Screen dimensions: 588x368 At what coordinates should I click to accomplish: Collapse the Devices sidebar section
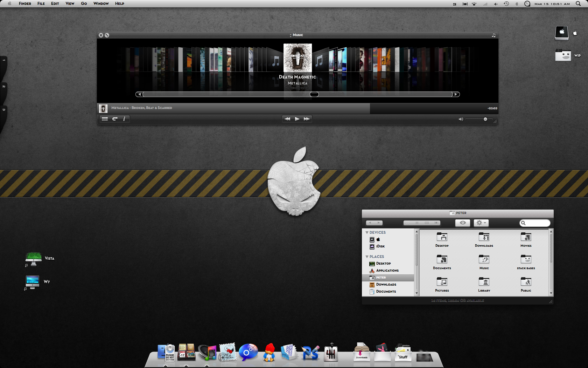(x=367, y=232)
